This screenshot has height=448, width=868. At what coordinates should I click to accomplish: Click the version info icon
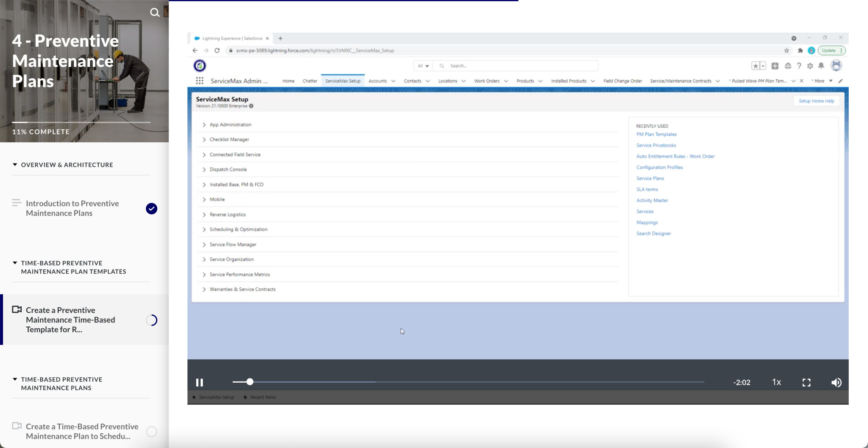tap(251, 106)
